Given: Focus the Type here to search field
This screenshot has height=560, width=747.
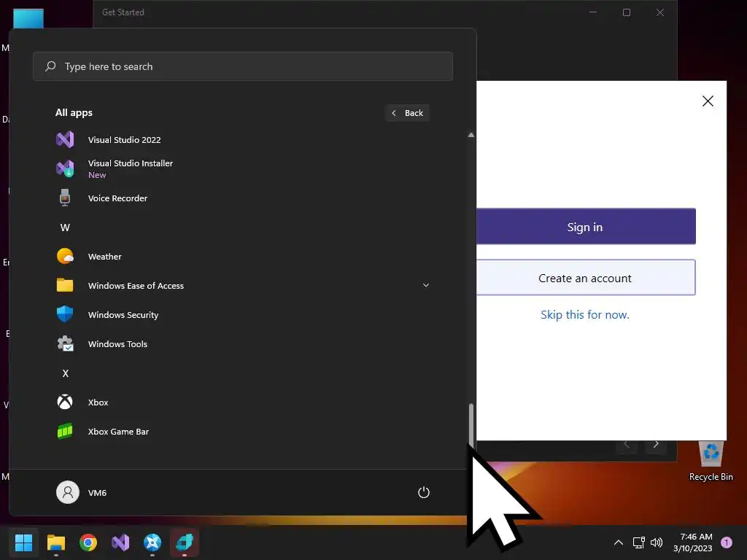Looking at the screenshot, I should click(243, 66).
